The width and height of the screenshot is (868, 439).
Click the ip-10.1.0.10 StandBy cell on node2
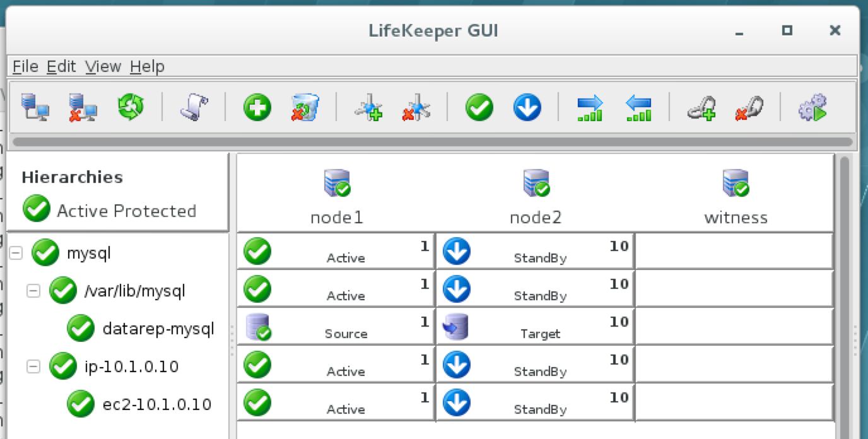536,365
